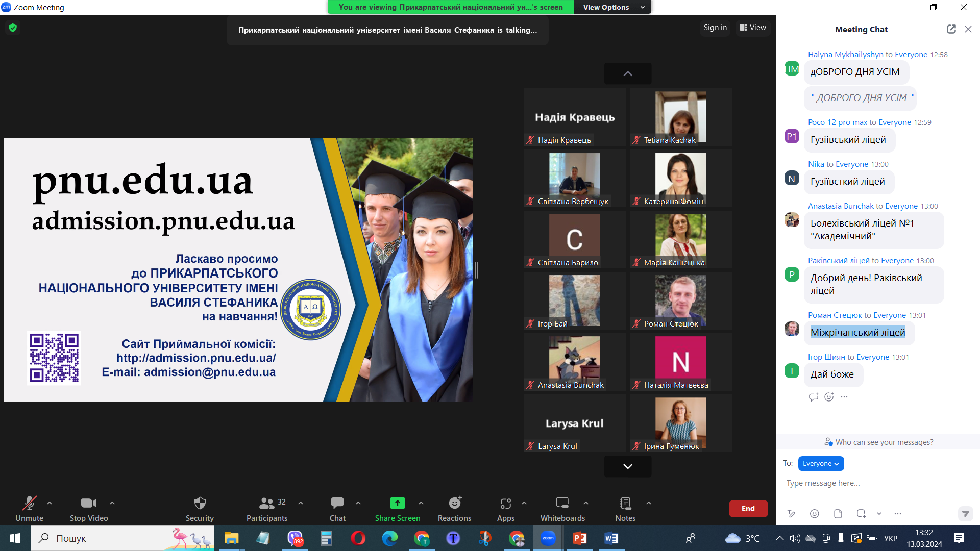Expand the View Options dropdown

tap(612, 7)
